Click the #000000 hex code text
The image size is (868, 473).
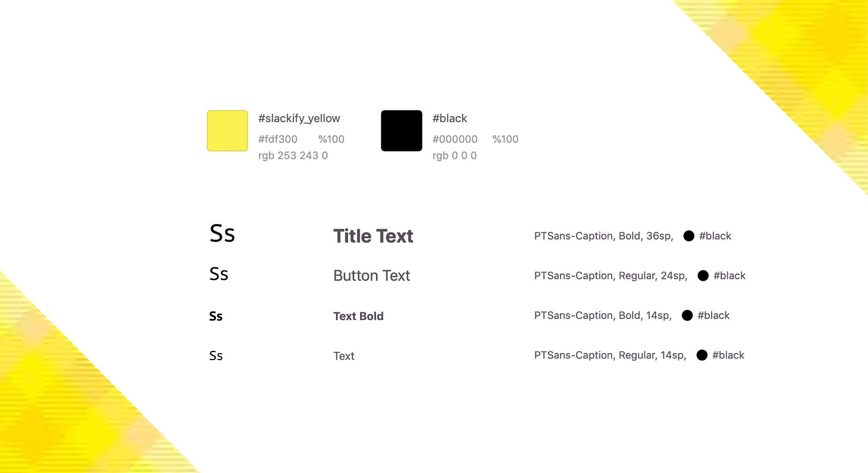(x=455, y=139)
